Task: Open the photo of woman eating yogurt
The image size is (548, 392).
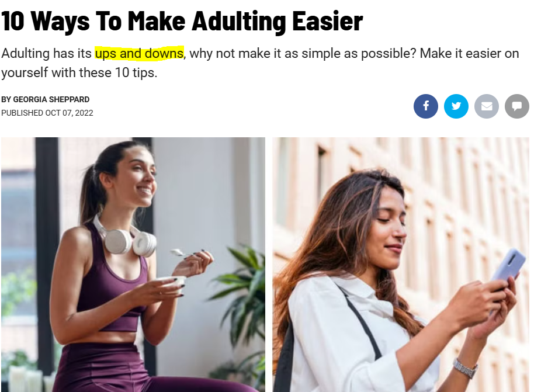Action: [x=133, y=265]
